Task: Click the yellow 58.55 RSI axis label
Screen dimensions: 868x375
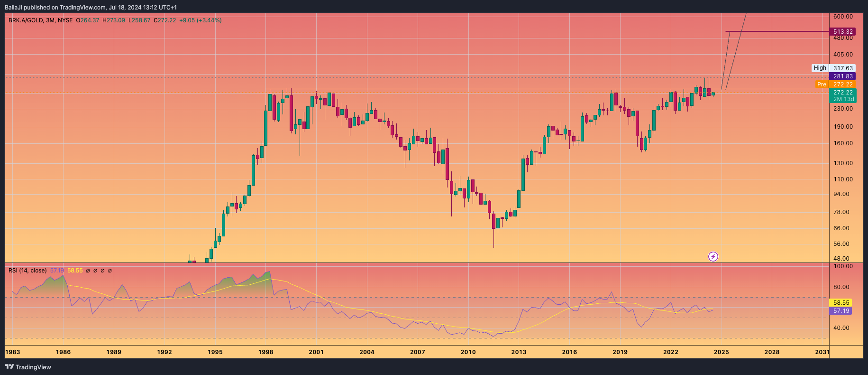Action: 841,303
